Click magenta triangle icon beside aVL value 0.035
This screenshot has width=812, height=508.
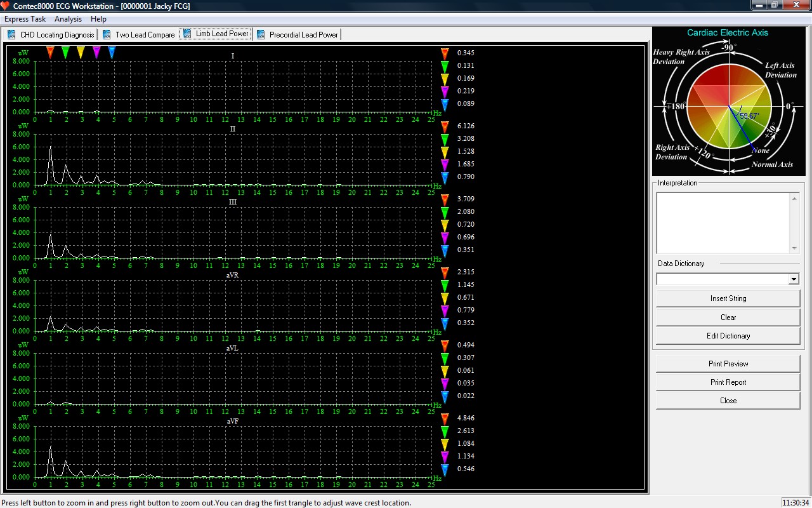click(x=445, y=384)
